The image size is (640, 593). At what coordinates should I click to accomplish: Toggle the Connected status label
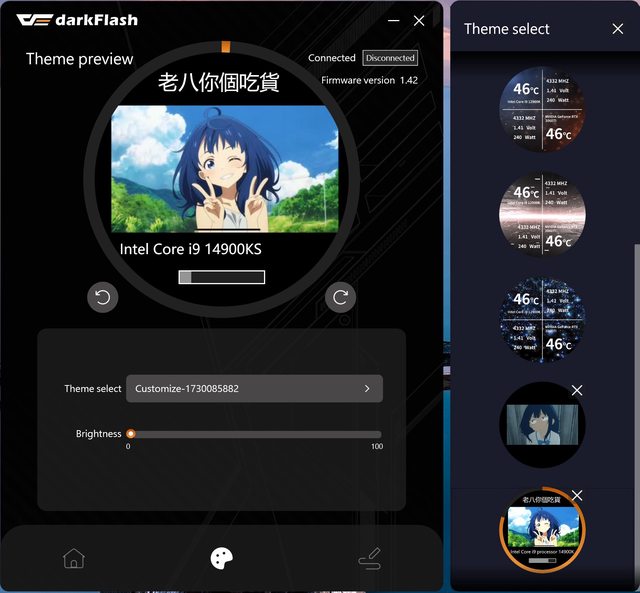point(332,58)
